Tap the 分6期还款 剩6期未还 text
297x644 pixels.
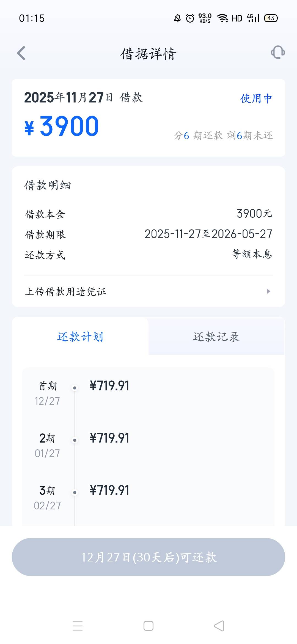point(223,135)
